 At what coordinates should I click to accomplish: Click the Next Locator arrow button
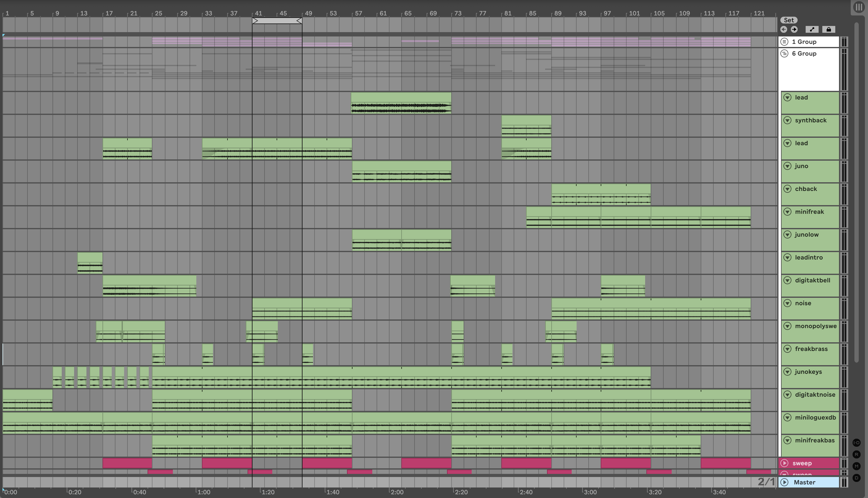point(794,29)
